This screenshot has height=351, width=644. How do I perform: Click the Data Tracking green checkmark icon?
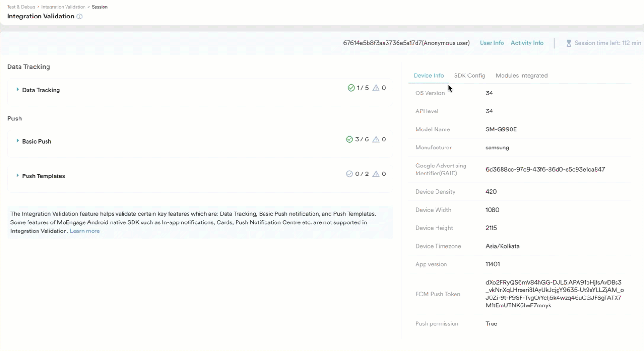click(351, 88)
